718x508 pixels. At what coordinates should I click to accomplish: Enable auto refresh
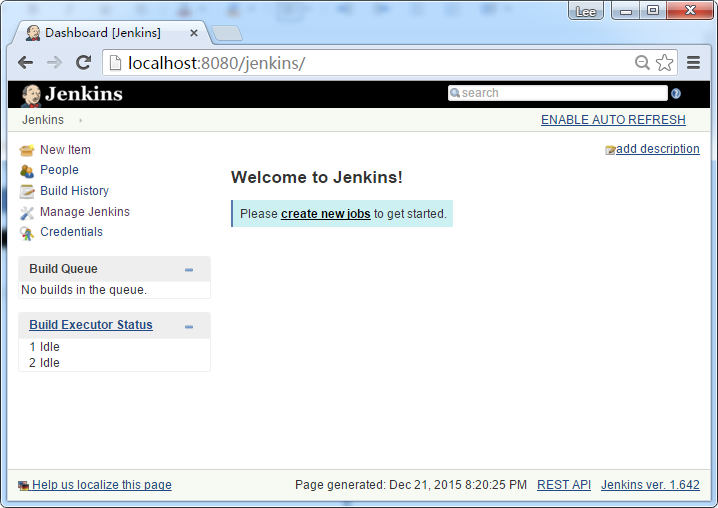pyautogui.click(x=613, y=120)
